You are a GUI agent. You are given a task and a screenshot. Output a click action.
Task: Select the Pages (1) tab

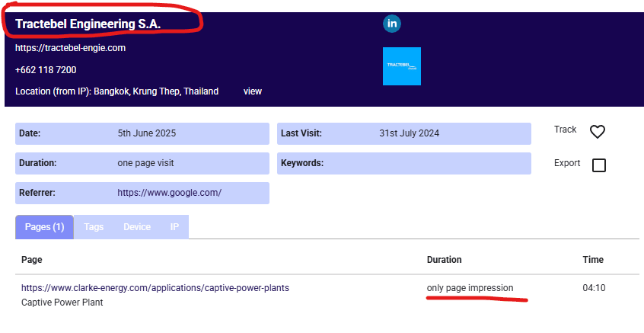coord(44,227)
